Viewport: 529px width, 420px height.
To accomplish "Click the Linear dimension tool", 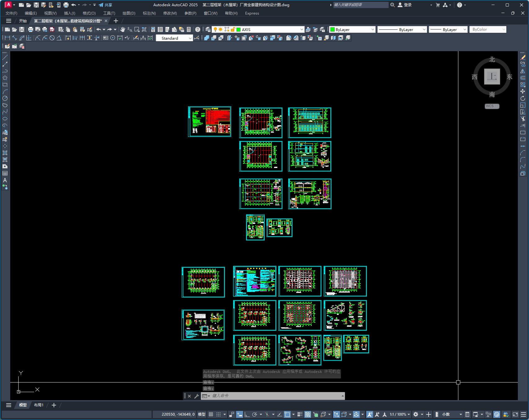I will (7, 38).
